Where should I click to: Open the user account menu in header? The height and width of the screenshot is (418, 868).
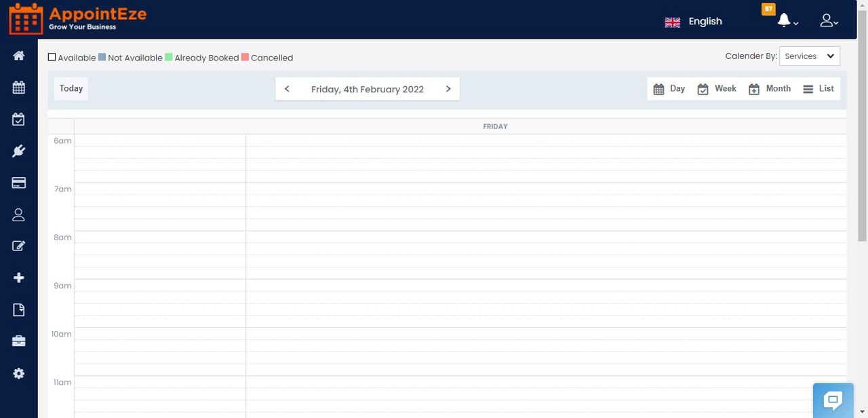tap(829, 21)
